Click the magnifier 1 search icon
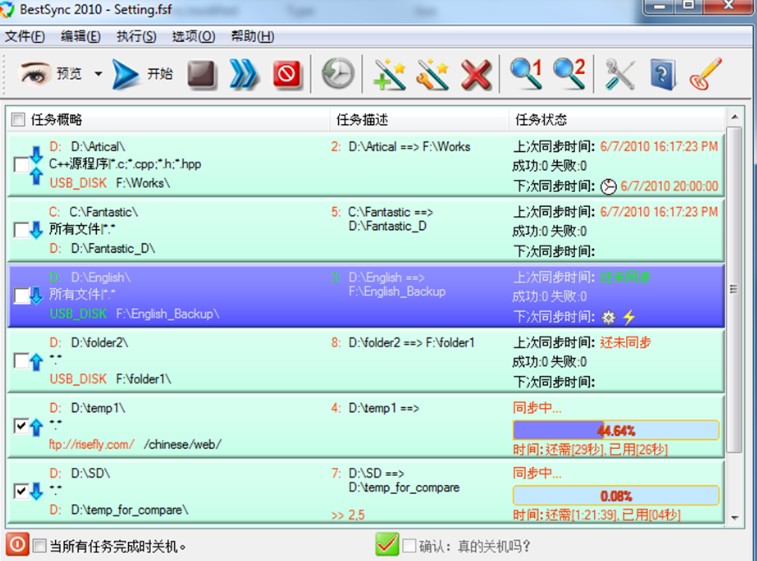The image size is (757, 561). [x=526, y=74]
